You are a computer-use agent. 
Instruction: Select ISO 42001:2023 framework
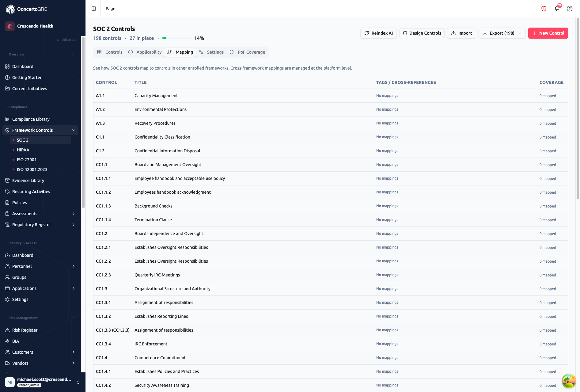[40, 169]
